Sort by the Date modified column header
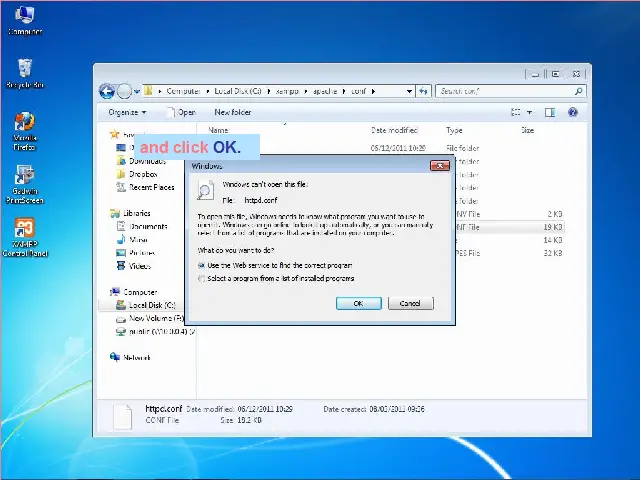Screen dimensions: 640x480 [394, 130]
